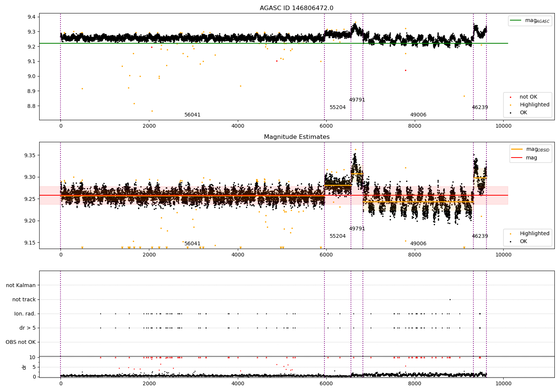Click x-axis tick 10000 under the bottom panel
This screenshot has width=560, height=392.
[x=503, y=383]
